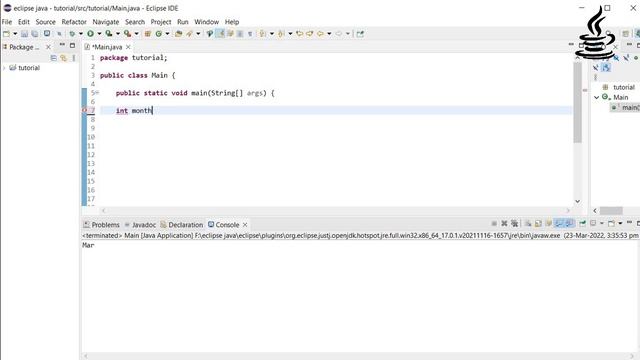This screenshot has height=360, width=640.
Task: Open the Run menu
Action: pyautogui.click(x=182, y=22)
